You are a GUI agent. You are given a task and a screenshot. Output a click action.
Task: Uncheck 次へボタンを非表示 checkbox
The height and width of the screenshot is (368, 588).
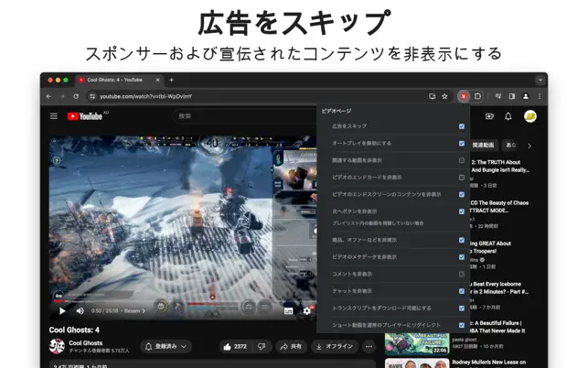click(462, 211)
